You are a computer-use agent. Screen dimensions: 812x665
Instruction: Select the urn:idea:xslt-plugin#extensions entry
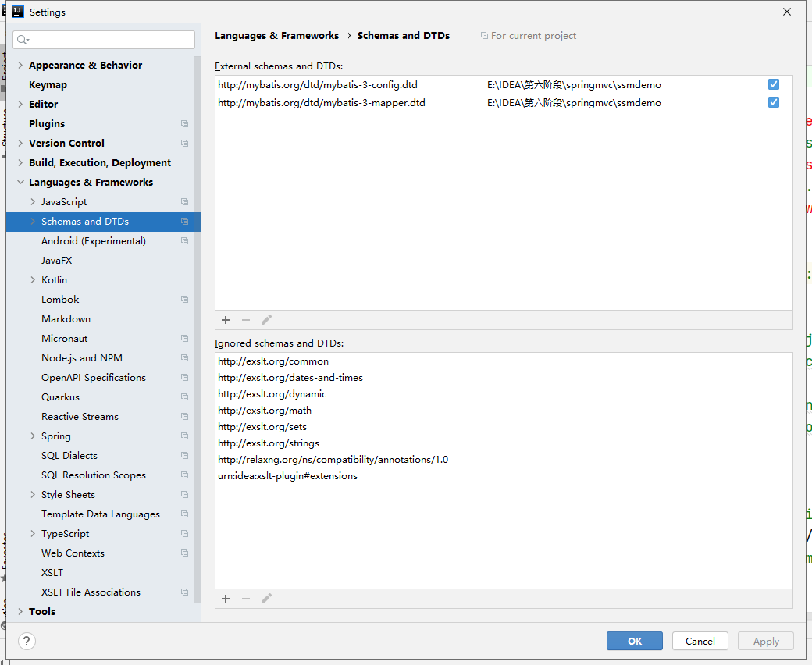point(504,476)
